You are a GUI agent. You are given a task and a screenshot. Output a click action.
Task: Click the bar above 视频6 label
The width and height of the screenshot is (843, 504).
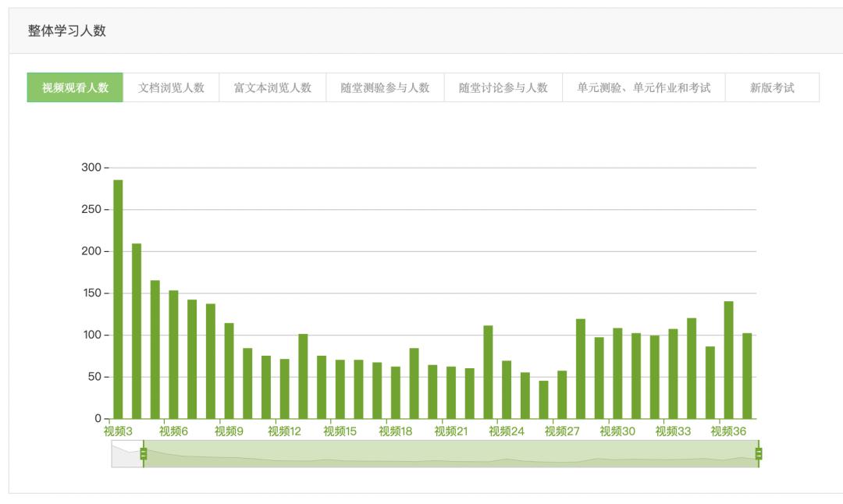173,355
